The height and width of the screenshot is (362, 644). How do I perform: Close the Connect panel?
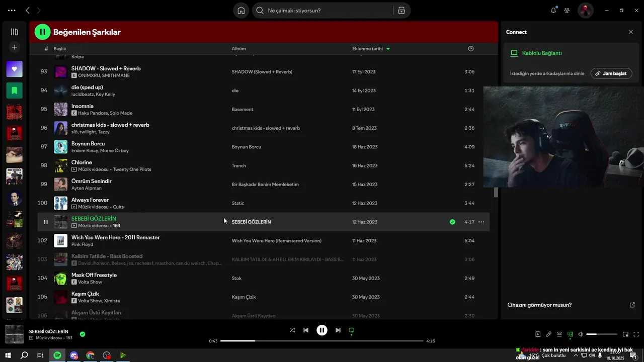631,32
